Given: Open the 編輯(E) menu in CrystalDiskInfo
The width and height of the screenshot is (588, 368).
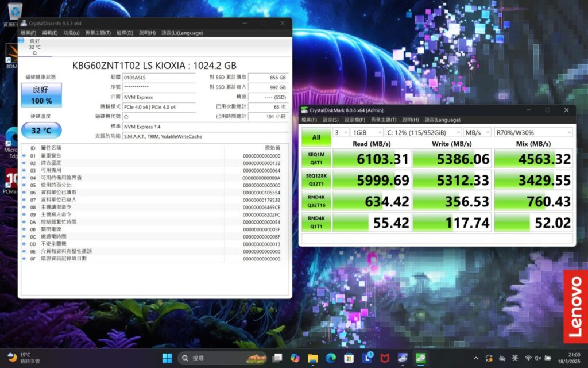Looking at the screenshot, I should point(50,33).
